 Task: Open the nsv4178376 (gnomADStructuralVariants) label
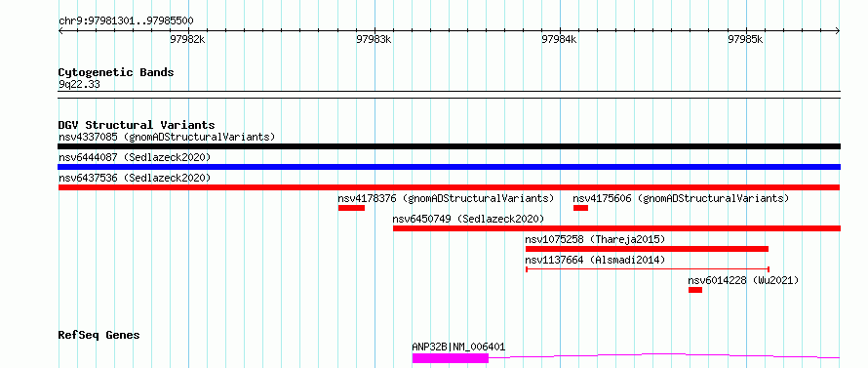(x=446, y=198)
